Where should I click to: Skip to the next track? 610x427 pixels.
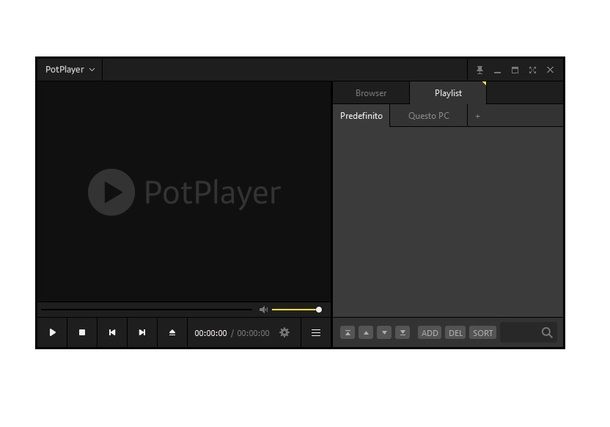(142, 333)
